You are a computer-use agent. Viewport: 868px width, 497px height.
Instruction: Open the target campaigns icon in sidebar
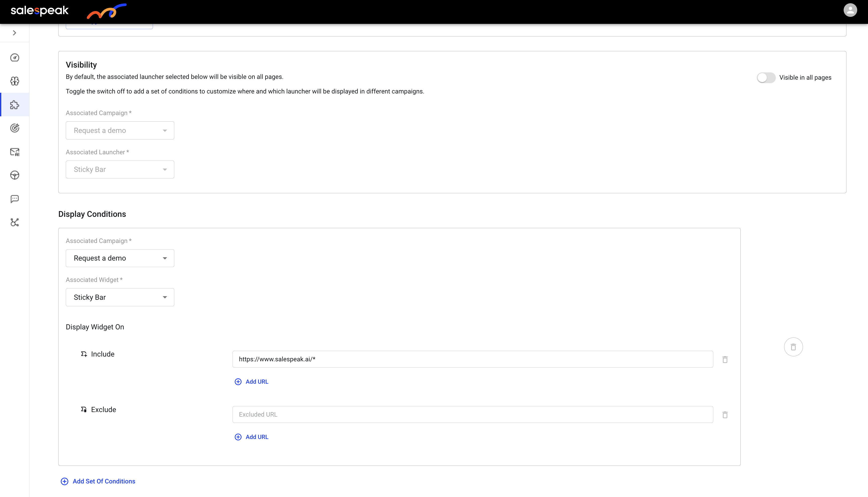(15, 128)
